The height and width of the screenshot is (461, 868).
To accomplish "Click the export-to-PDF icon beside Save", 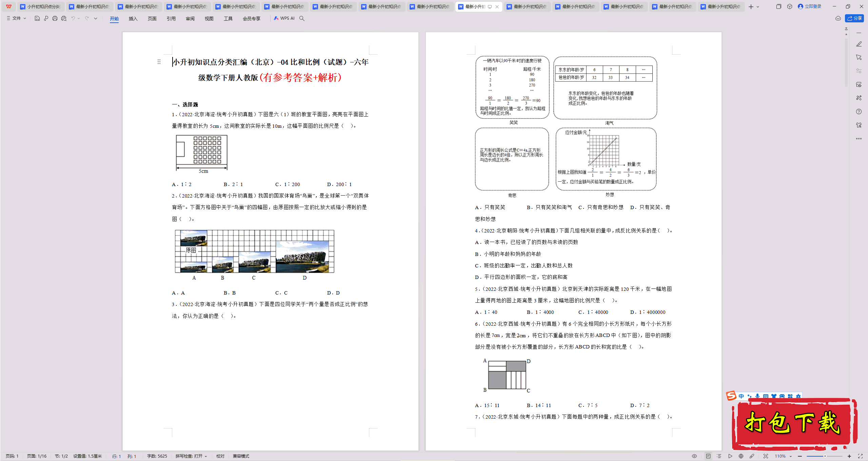I will pos(46,18).
